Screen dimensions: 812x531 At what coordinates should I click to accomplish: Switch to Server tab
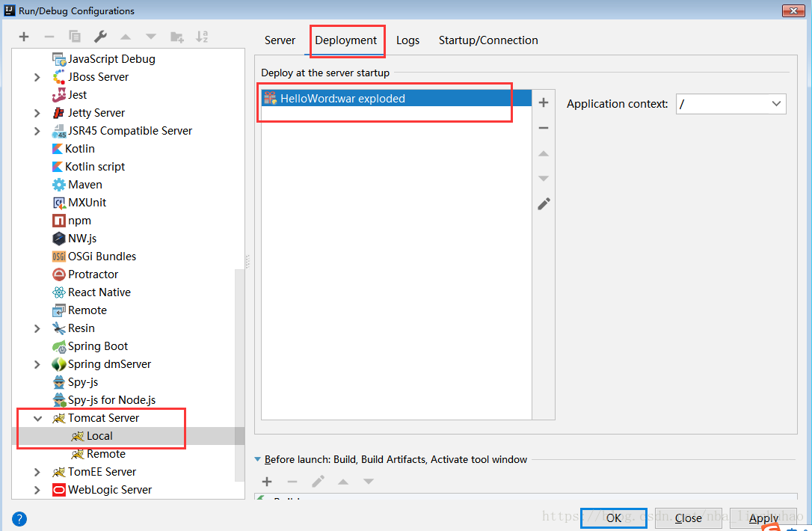point(280,40)
